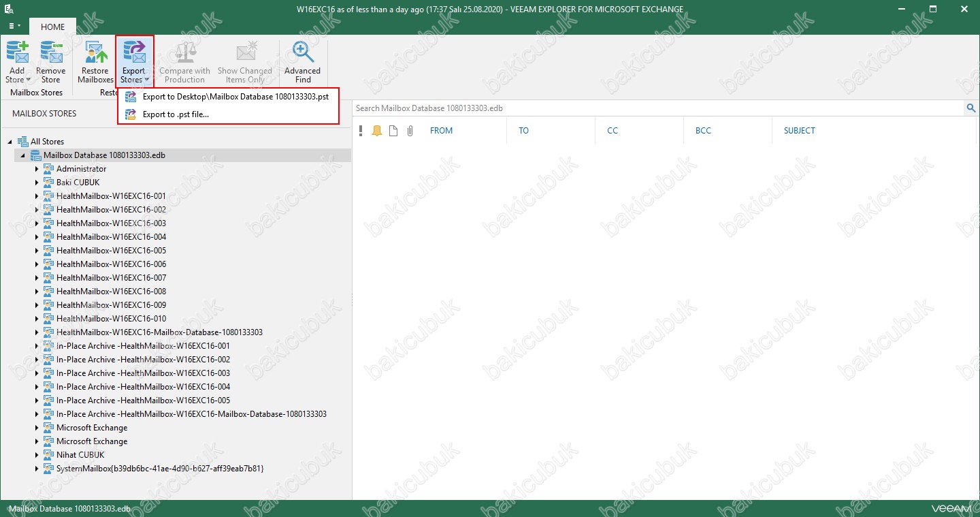This screenshot has width=980, height=517.
Task: Select HealthMailbox-W16EXC16-Mailbox-Database-1080133303
Action: 159,332
